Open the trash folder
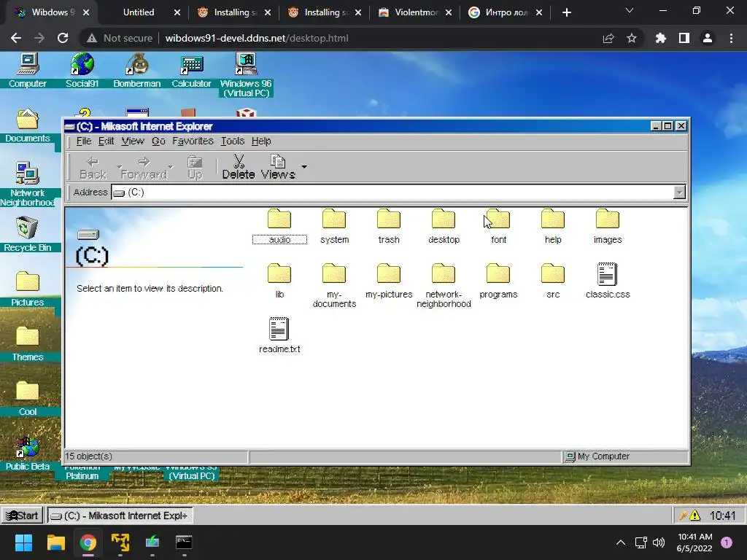The height and width of the screenshot is (560, 747). (x=389, y=227)
